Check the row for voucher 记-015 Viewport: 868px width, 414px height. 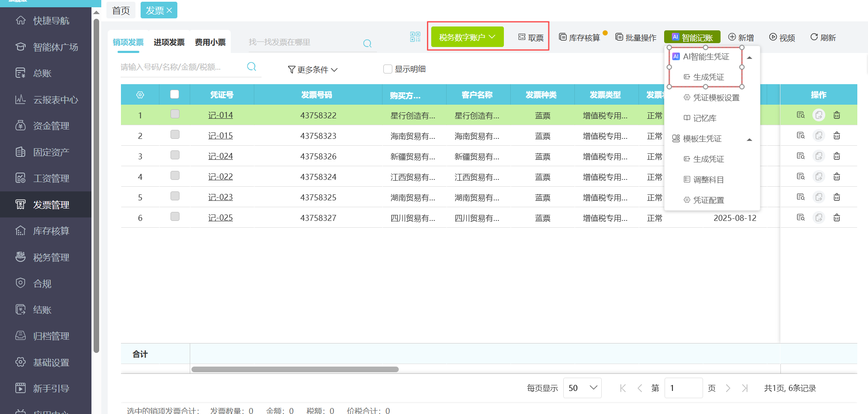tap(175, 135)
